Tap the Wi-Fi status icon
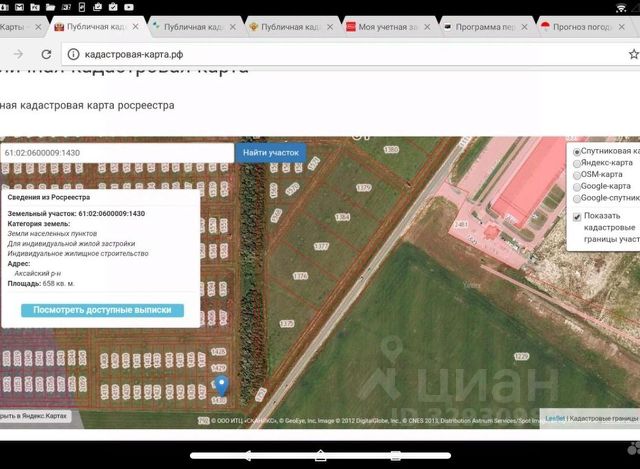Screen dimensions: 640x469 pyautogui.click(x=621, y=7)
